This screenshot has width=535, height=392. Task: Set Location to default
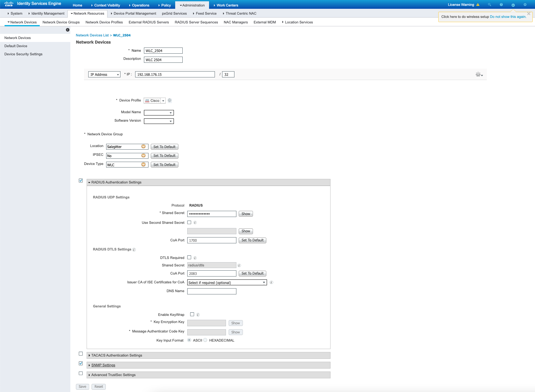pyautogui.click(x=164, y=147)
